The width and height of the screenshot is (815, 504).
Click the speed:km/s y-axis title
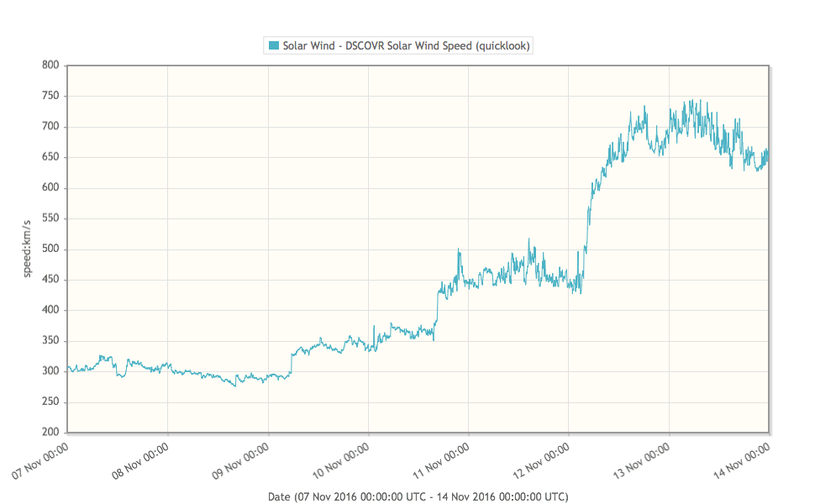27,248
